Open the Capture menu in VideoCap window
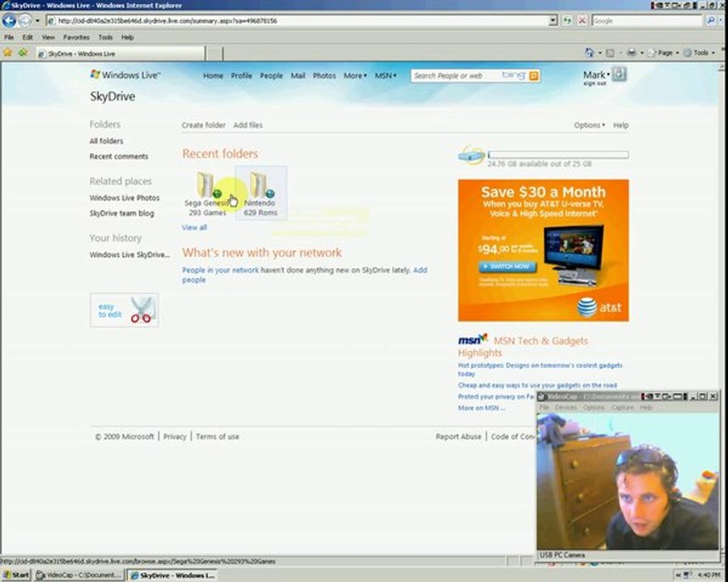 point(622,407)
